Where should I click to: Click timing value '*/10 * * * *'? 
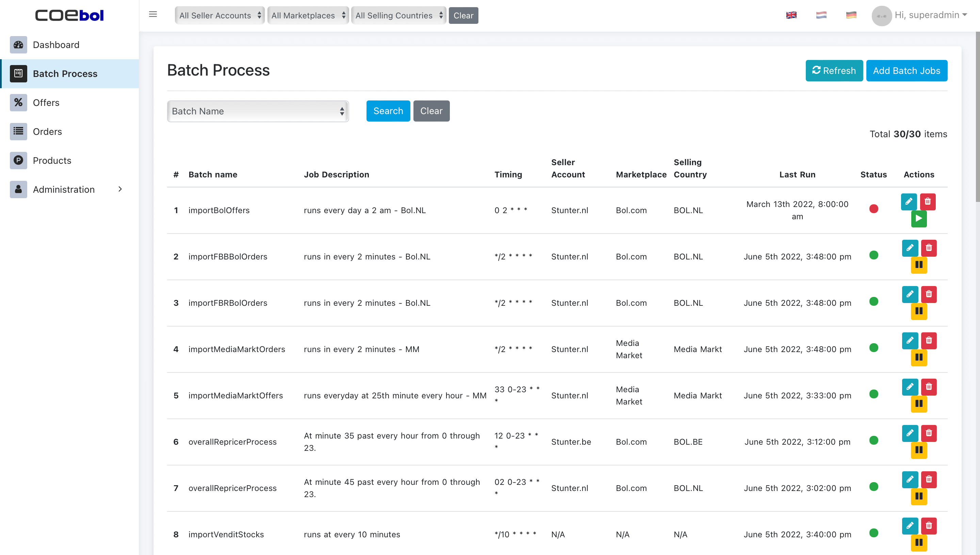click(x=515, y=535)
